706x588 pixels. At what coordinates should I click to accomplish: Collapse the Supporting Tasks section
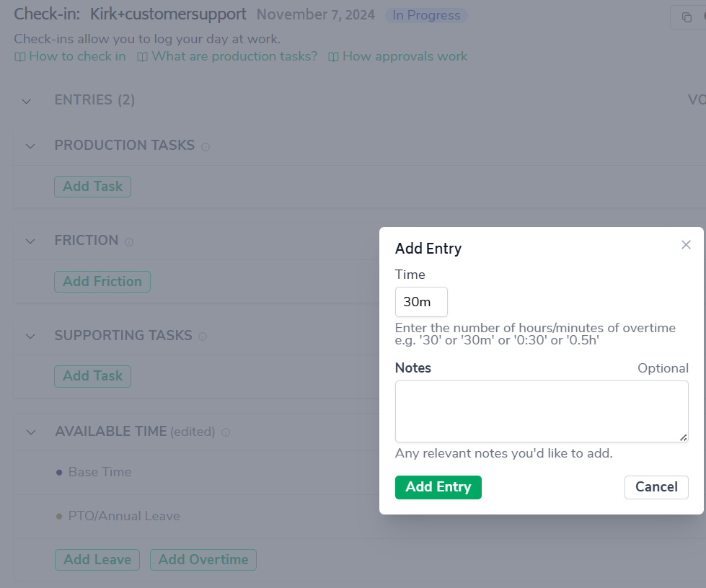(30, 337)
